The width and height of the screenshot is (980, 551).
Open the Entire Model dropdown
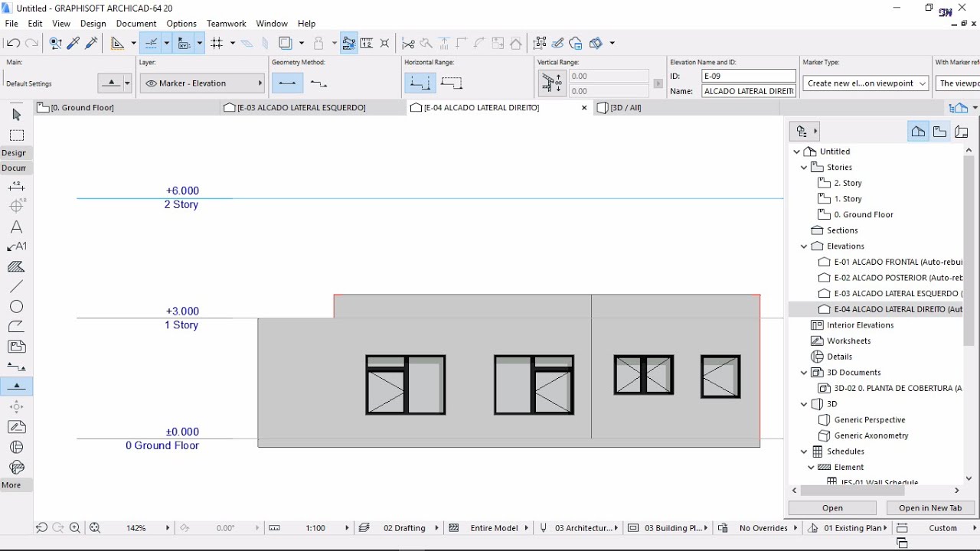pos(494,528)
